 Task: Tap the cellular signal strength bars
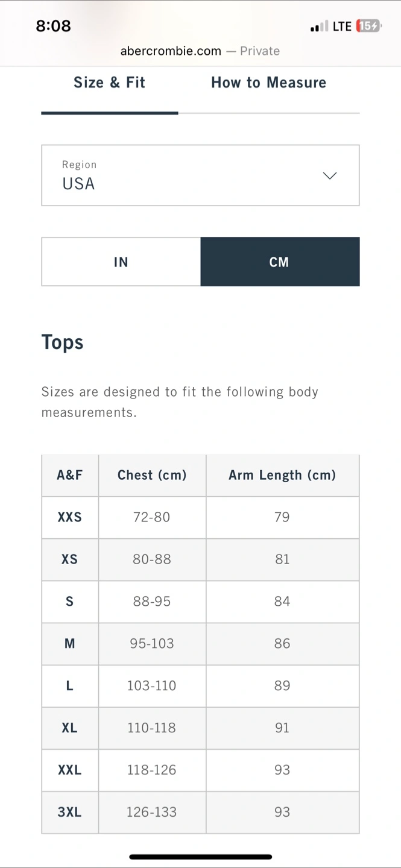[319, 26]
